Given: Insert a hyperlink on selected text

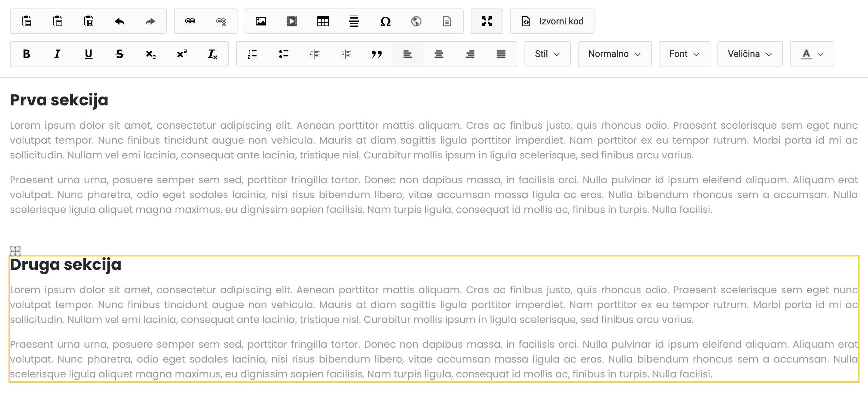Looking at the screenshot, I should tap(190, 21).
